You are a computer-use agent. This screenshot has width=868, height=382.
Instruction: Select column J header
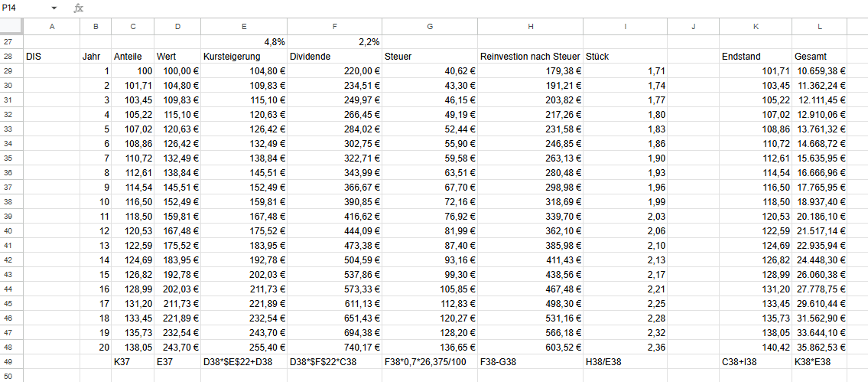click(693, 26)
